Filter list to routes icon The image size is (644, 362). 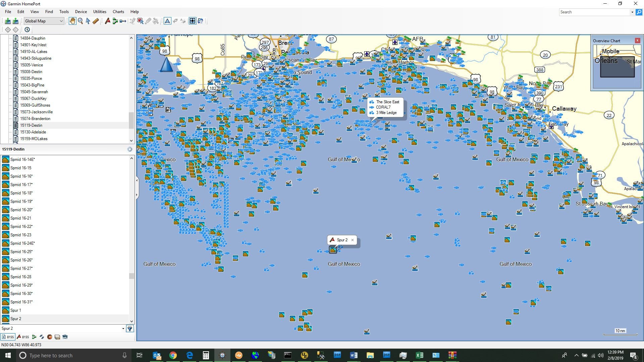pyautogui.click(x=34, y=337)
